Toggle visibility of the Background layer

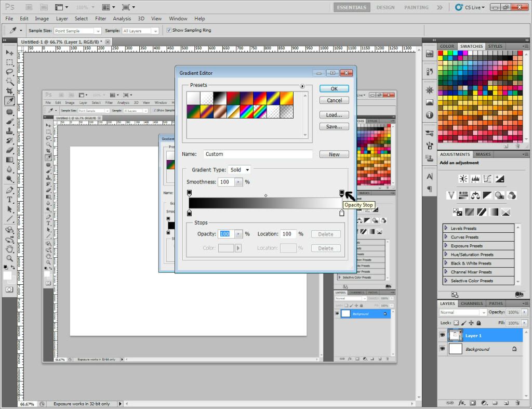pyautogui.click(x=443, y=349)
